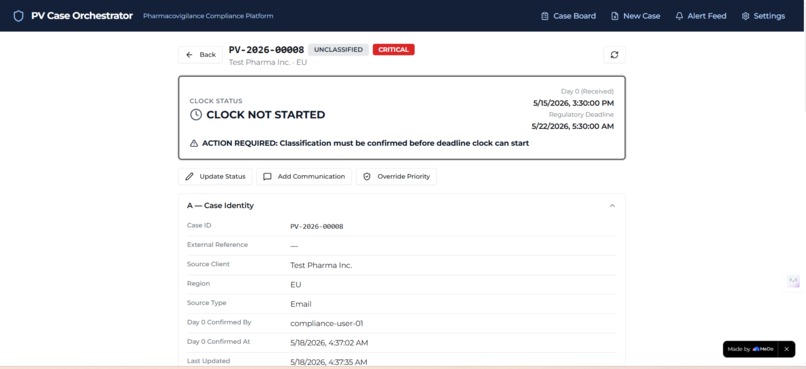Click the file-plus icon beside New Case
The width and height of the screenshot is (806, 369).
click(x=615, y=16)
